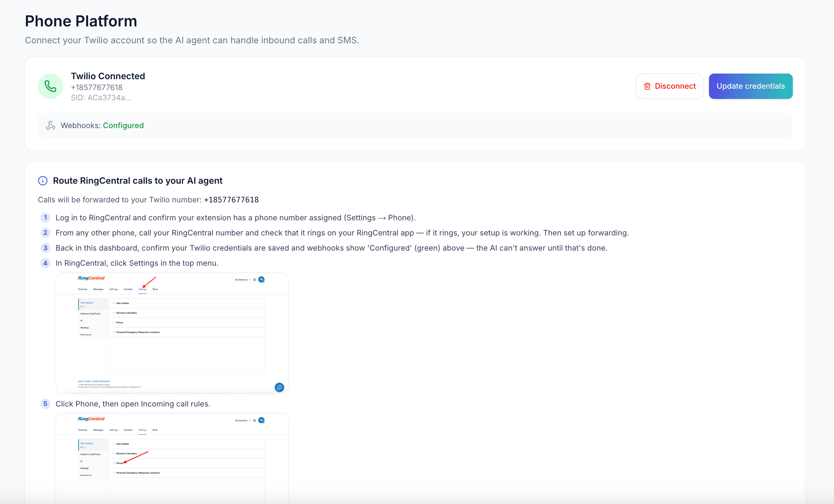This screenshot has height=504, width=834.
Task: Open Update credentials
Action: 751,86
